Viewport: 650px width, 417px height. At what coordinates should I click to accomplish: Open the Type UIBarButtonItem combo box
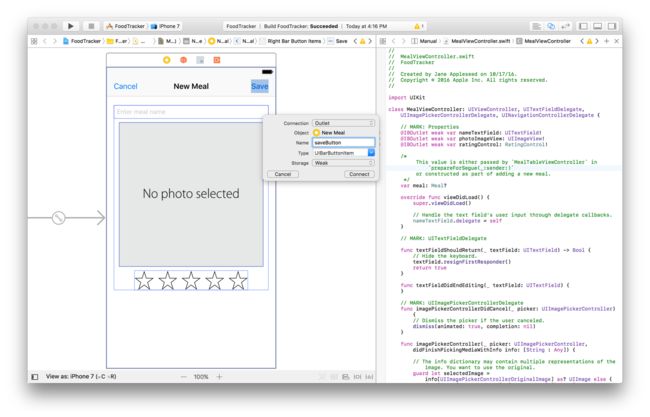pyautogui.click(x=344, y=153)
